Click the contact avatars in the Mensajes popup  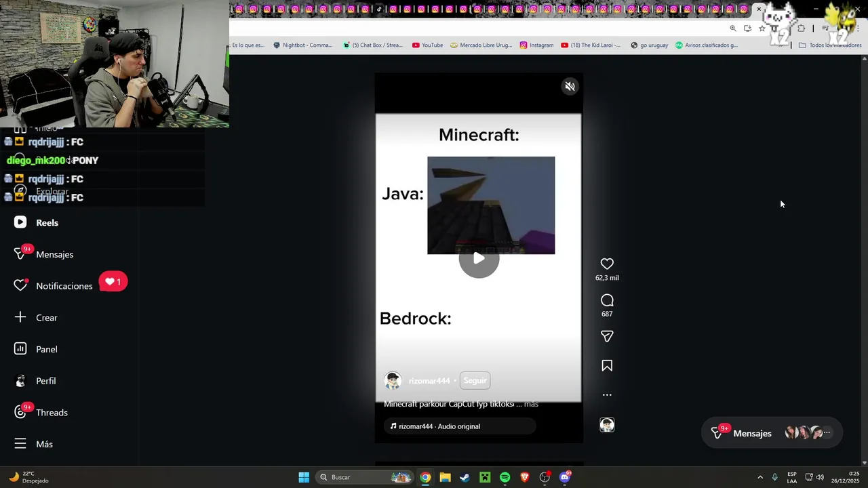point(807,433)
